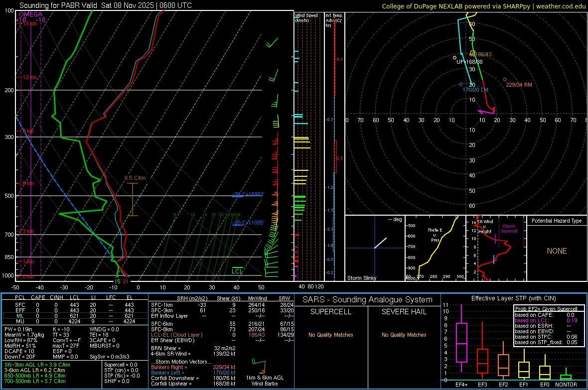The image size is (588, 390).
Task: Select the SFC-1km shear row
Action: tap(222, 305)
